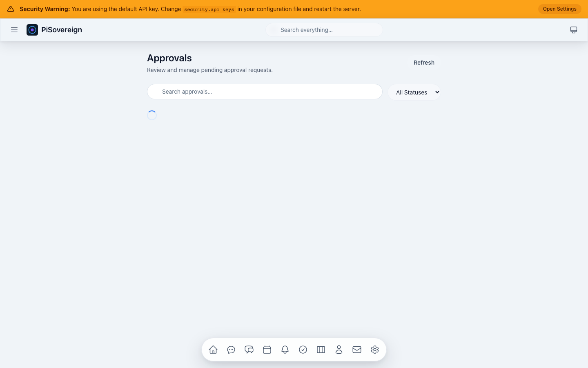588x368 pixels.
Task: Select the chat bubble icon in the dock
Action: tap(231, 350)
